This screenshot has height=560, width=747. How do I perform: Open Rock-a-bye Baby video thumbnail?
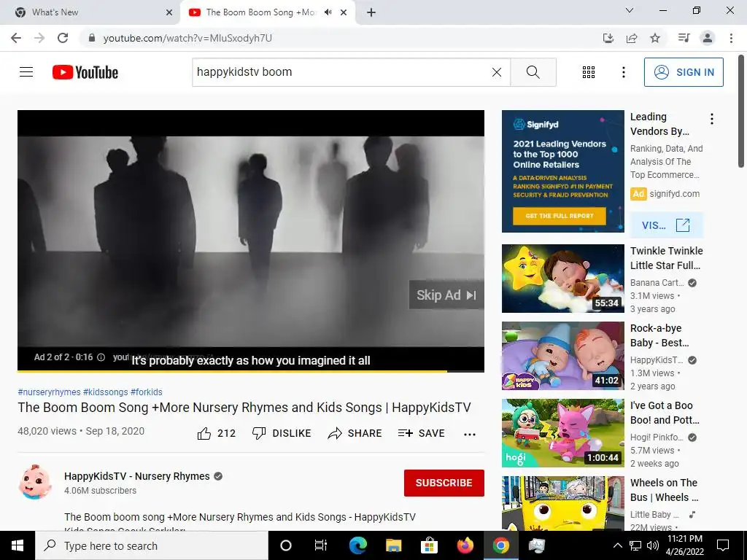click(562, 356)
